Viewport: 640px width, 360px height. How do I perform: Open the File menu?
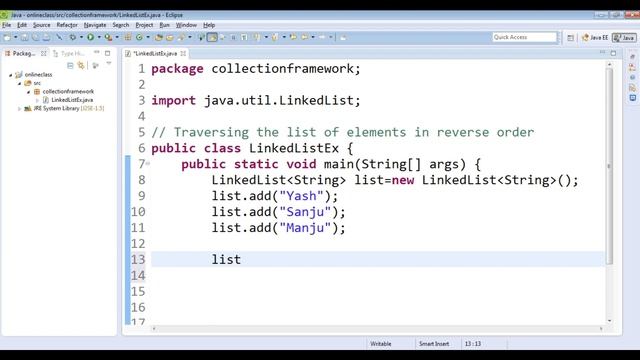pyautogui.click(x=7, y=25)
